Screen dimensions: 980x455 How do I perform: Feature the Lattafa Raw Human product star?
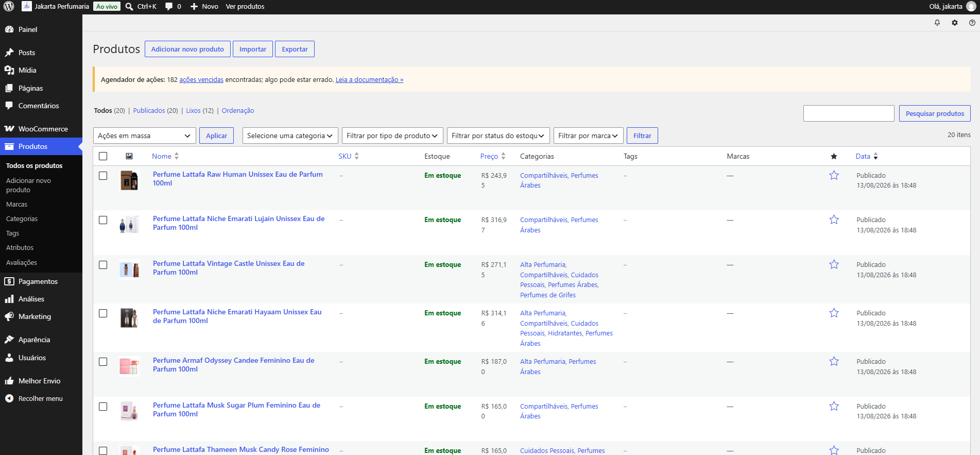pyautogui.click(x=834, y=175)
